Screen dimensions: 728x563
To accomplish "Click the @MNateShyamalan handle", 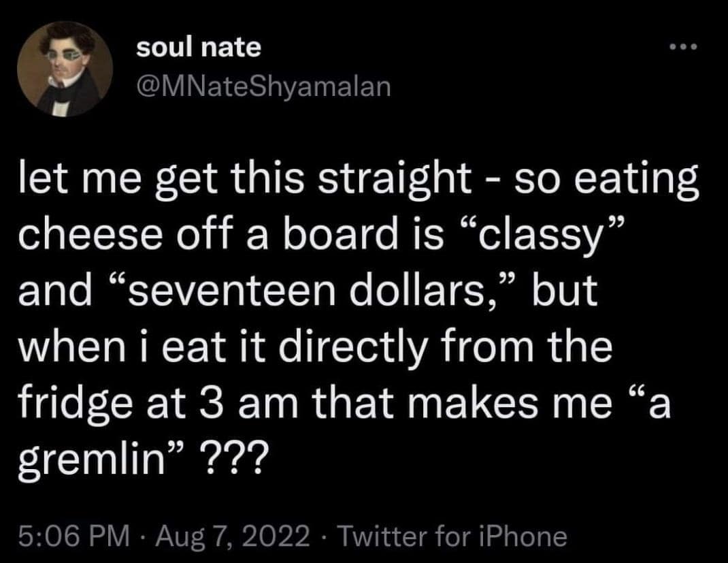I will tap(263, 87).
